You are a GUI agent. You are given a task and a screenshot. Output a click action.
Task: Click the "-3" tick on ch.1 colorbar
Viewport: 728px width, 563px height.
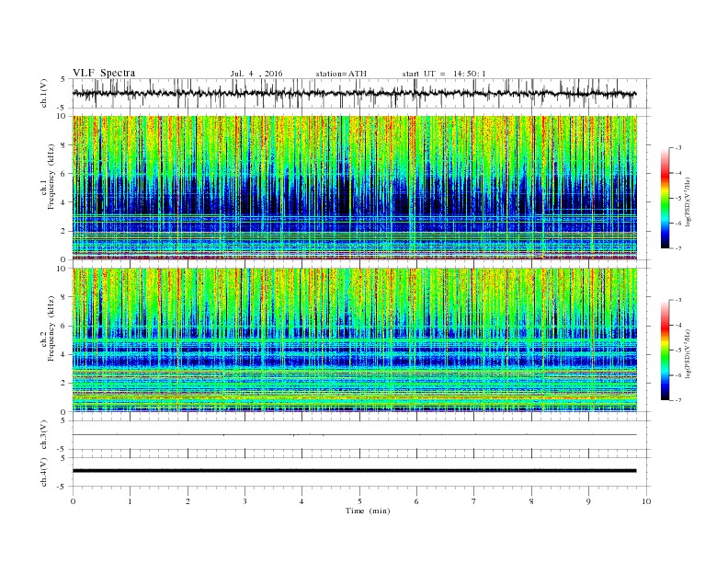pyautogui.click(x=677, y=148)
